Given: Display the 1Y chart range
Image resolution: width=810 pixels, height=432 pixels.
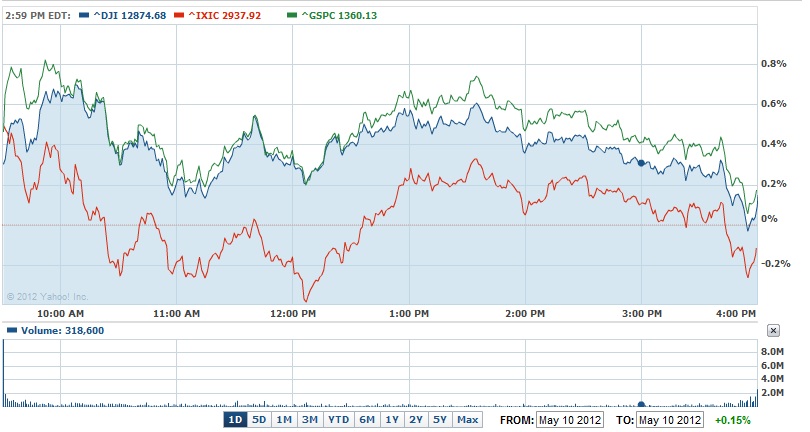Looking at the screenshot, I should click(x=391, y=419).
